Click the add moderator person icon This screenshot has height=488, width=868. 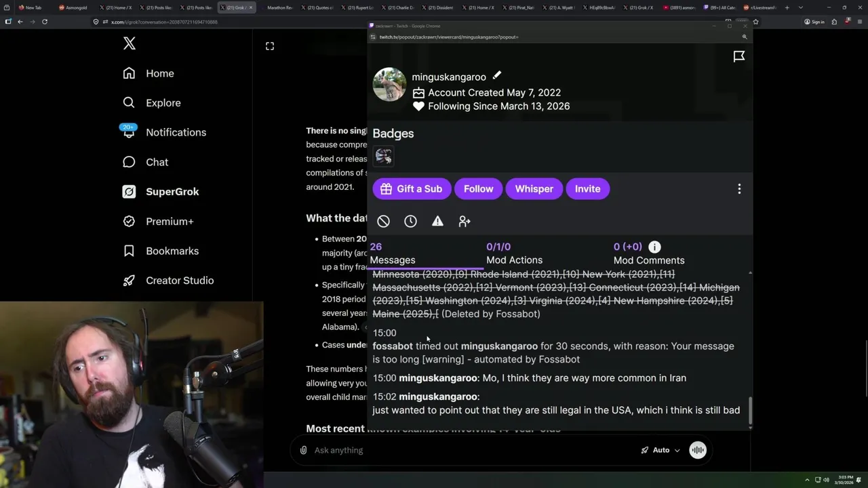pos(465,221)
